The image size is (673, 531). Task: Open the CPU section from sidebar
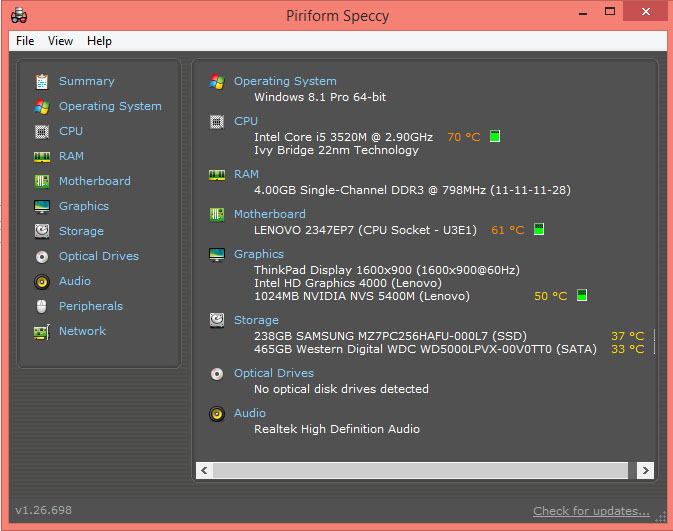71,131
